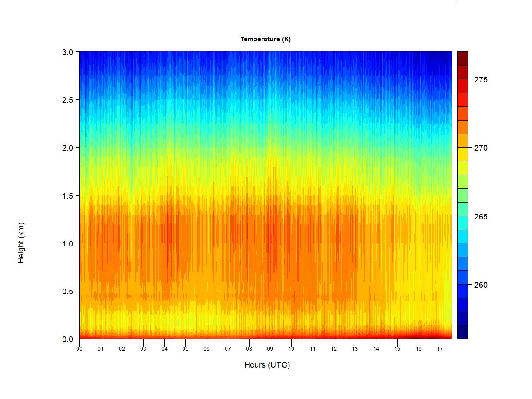Viewport: 532px width, 399px height.
Task: Click the yellow colorbar swatch beside 270
Action: [x=462, y=154]
